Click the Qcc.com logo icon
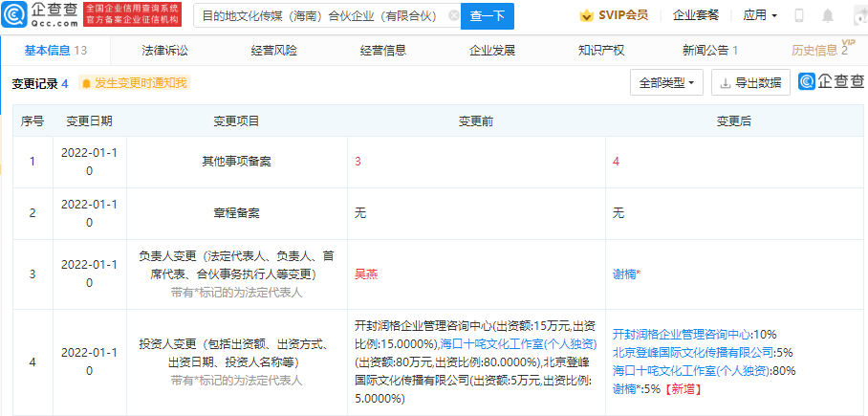 coord(12,15)
